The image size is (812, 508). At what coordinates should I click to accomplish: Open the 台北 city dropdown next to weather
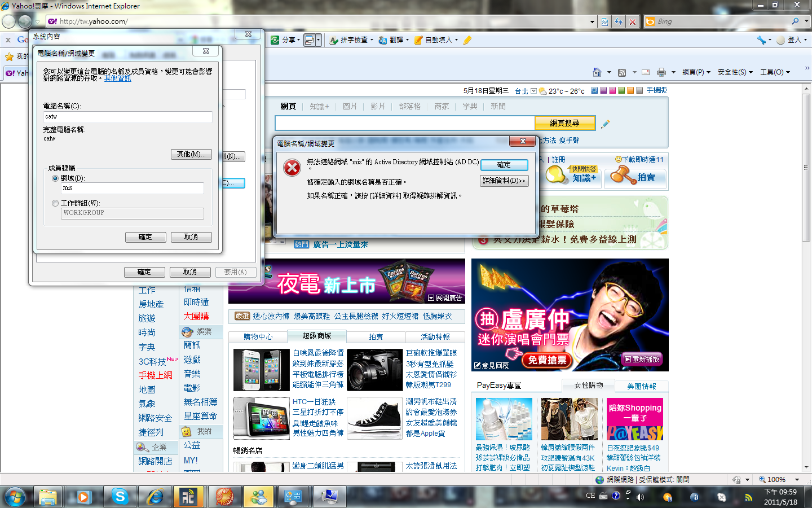533,91
